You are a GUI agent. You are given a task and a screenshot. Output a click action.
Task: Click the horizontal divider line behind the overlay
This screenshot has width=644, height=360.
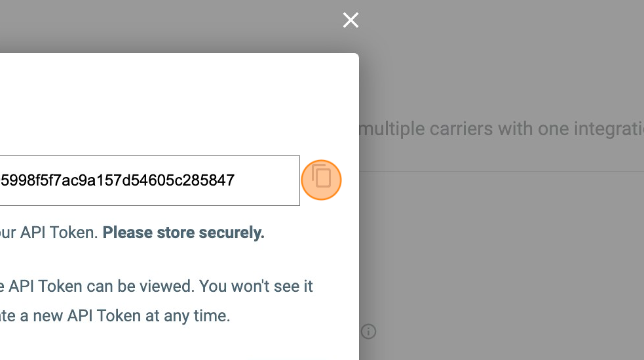pos(501,172)
